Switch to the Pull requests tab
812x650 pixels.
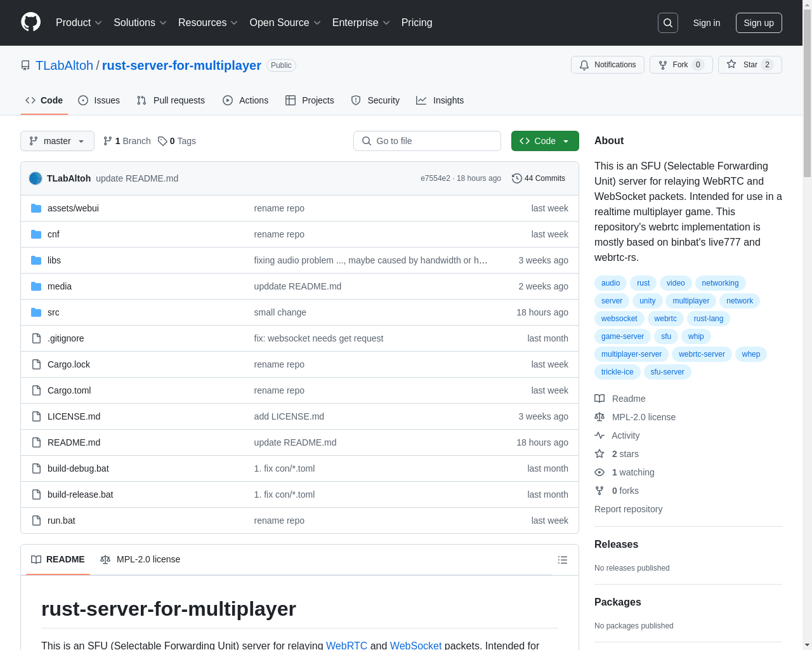click(x=171, y=100)
